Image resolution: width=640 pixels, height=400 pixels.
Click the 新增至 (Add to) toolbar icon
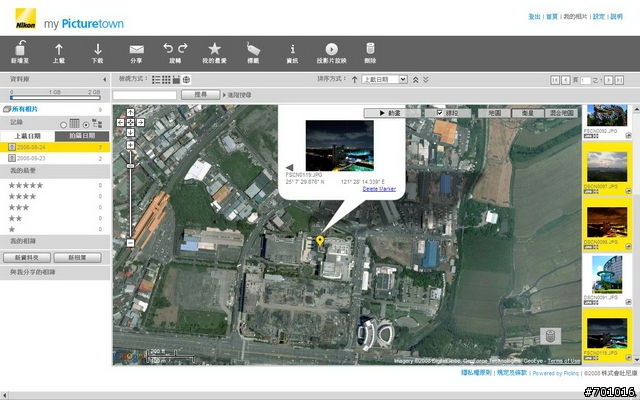(x=20, y=49)
